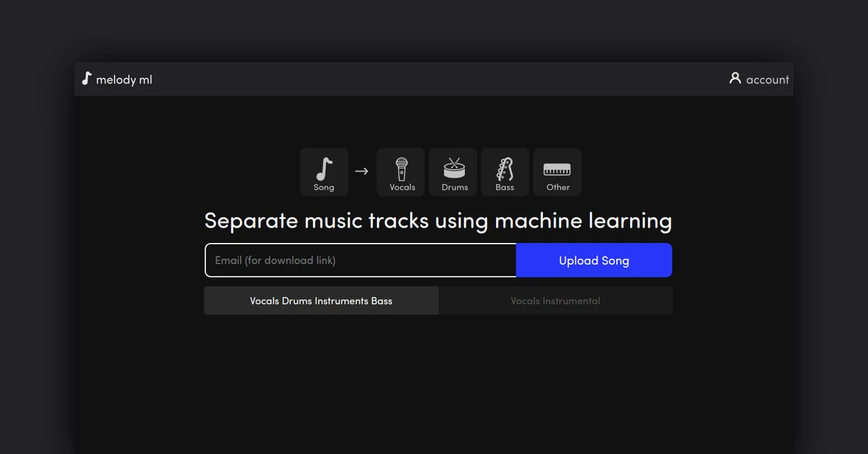The image size is (868, 454).
Task: Select the Drums snare icon
Action: coord(454,168)
